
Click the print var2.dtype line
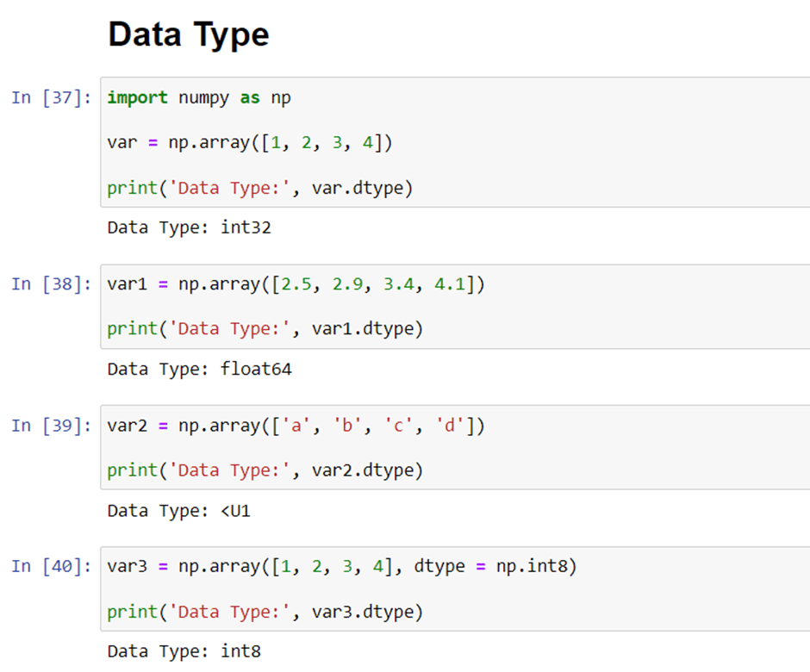(x=265, y=470)
